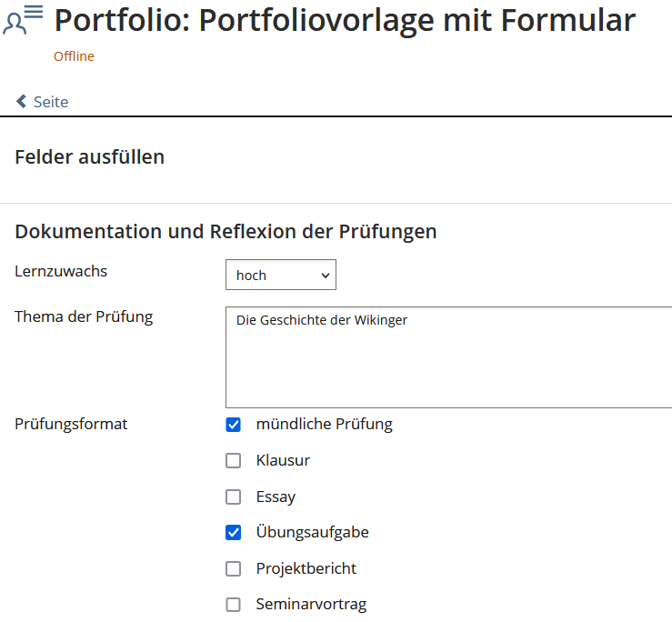The height and width of the screenshot is (622, 672).
Task: Enable the Essay checkbox
Action: click(x=234, y=497)
